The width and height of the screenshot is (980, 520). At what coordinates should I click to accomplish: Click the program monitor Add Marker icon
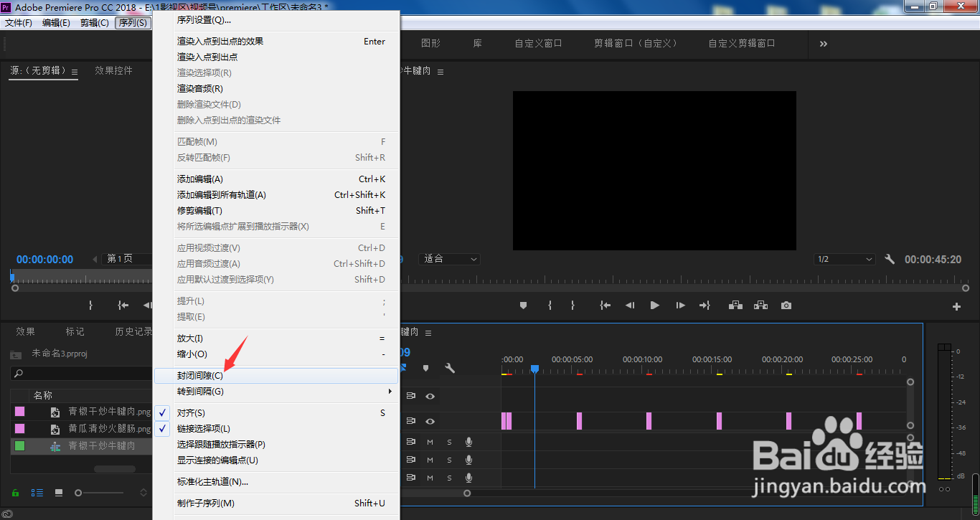(x=523, y=305)
